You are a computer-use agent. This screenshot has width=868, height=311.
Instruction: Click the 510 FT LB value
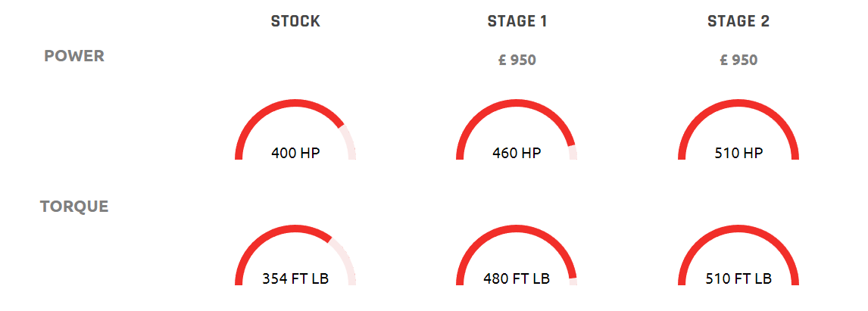(738, 278)
